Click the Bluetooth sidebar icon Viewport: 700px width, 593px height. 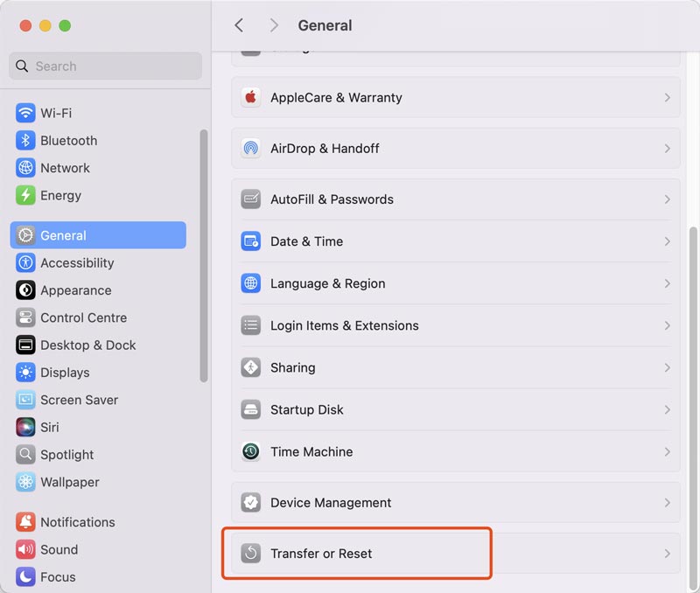click(25, 141)
